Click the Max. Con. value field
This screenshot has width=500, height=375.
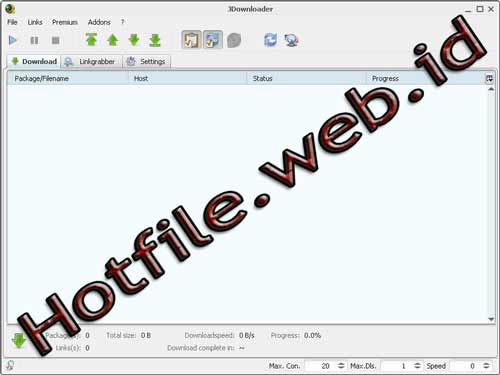(320, 366)
